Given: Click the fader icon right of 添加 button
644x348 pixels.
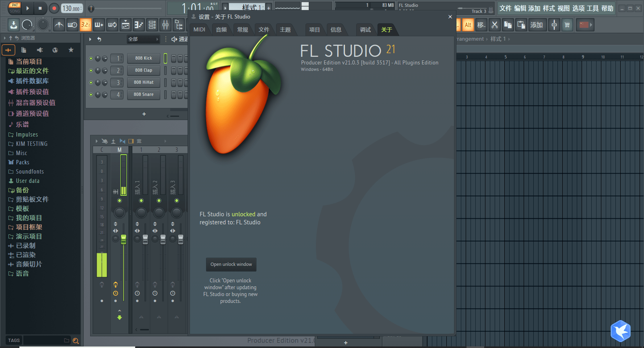Looking at the screenshot, I should [x=554, y=25].
